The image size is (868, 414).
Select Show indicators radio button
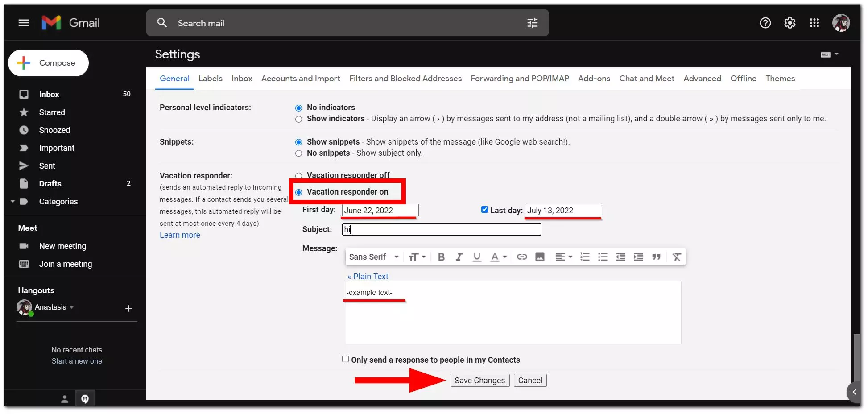pos(299,119)
